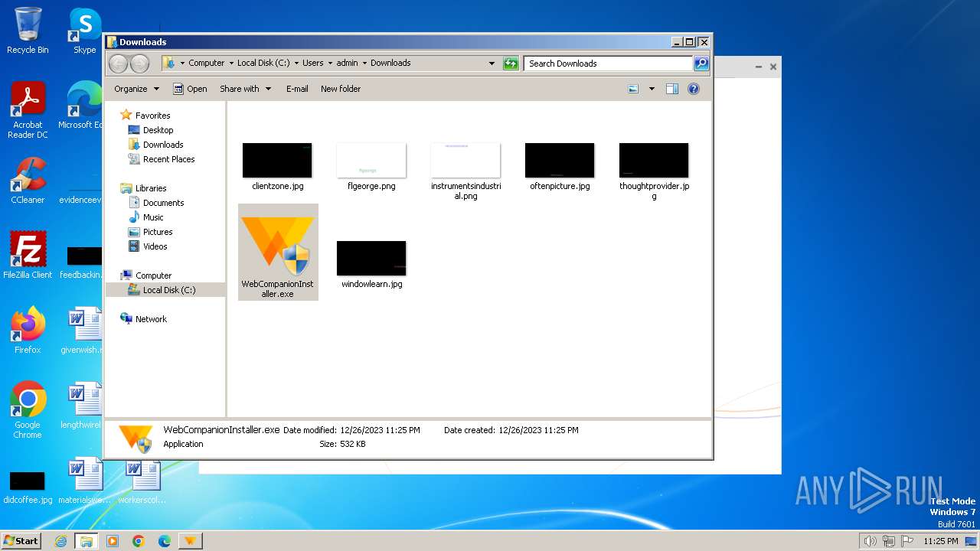Open Documents library in navigation pane
This screenshot has height=551, width=980.
pyautogui.click(x=156, y=203)
